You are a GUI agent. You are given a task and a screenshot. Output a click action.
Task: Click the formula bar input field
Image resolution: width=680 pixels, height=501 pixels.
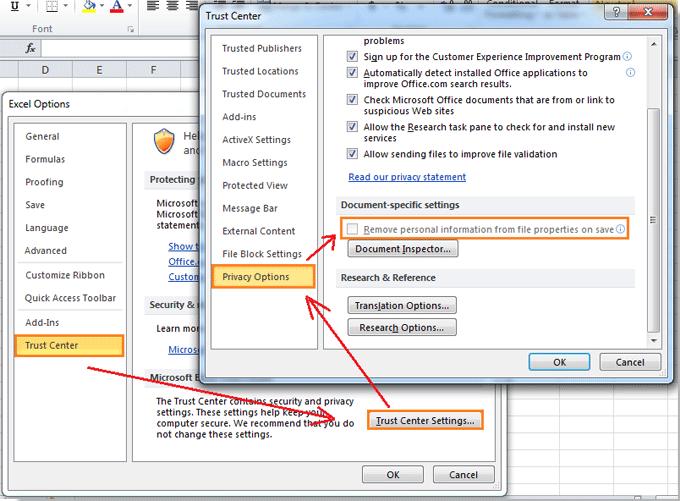click(121, 48)
